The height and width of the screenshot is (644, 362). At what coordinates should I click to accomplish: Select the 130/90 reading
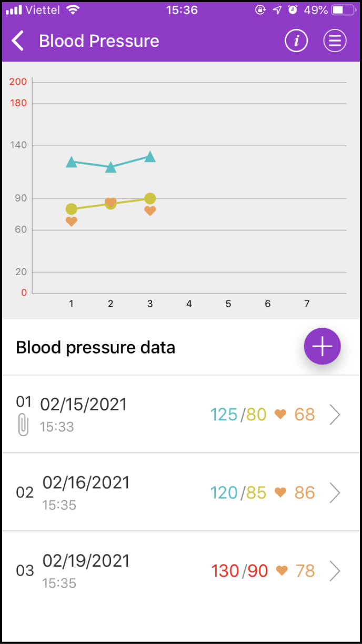click(239, 571)
